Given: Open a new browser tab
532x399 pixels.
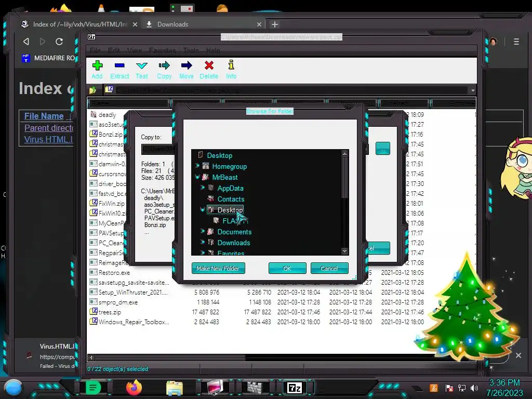Looking at the screenshot, I should tap(275, 24).
